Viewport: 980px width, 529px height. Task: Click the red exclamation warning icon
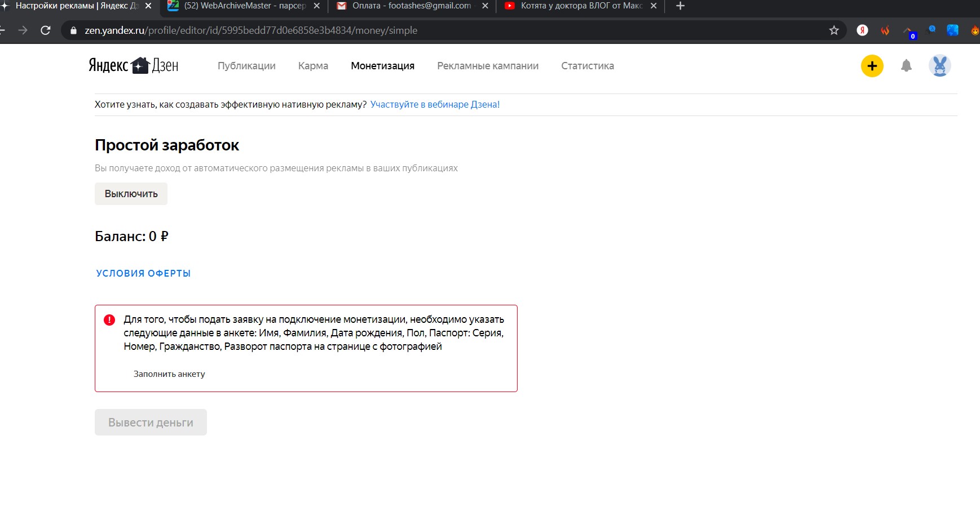[x=109, y=320]
